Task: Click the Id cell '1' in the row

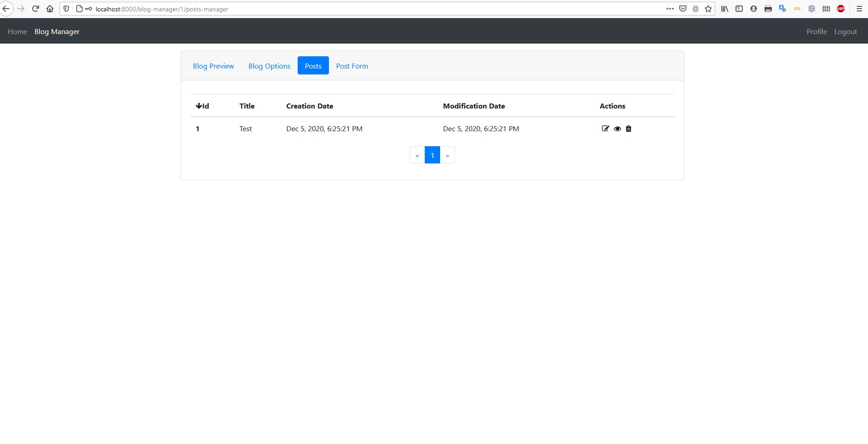Action: (197, 128)
